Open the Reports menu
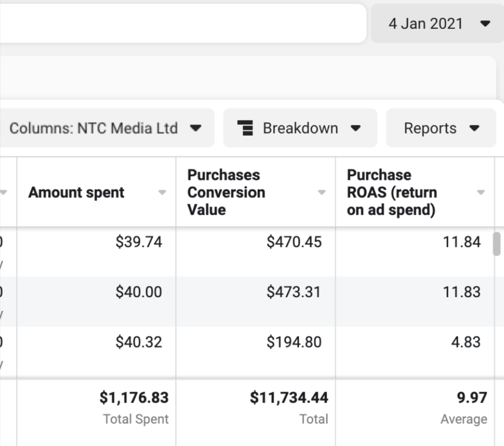Image resolution: width=504 pixels, height=446 pixels. pyautogui.click(x=430, y=128)
